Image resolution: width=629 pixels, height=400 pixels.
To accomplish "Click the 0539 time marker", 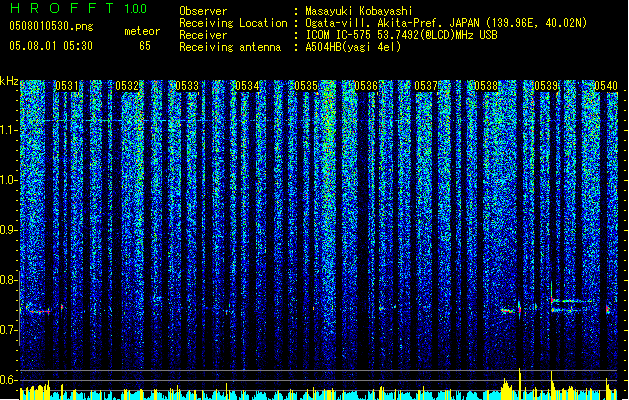I will click(546, 86).
